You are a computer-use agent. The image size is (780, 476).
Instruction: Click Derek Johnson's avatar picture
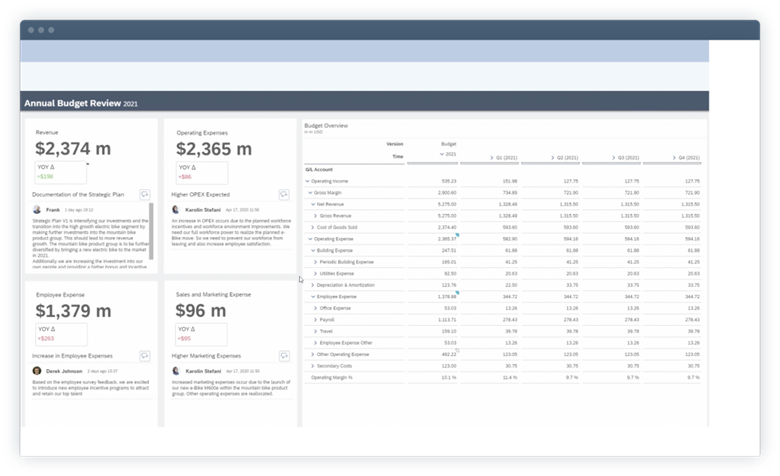37,371
